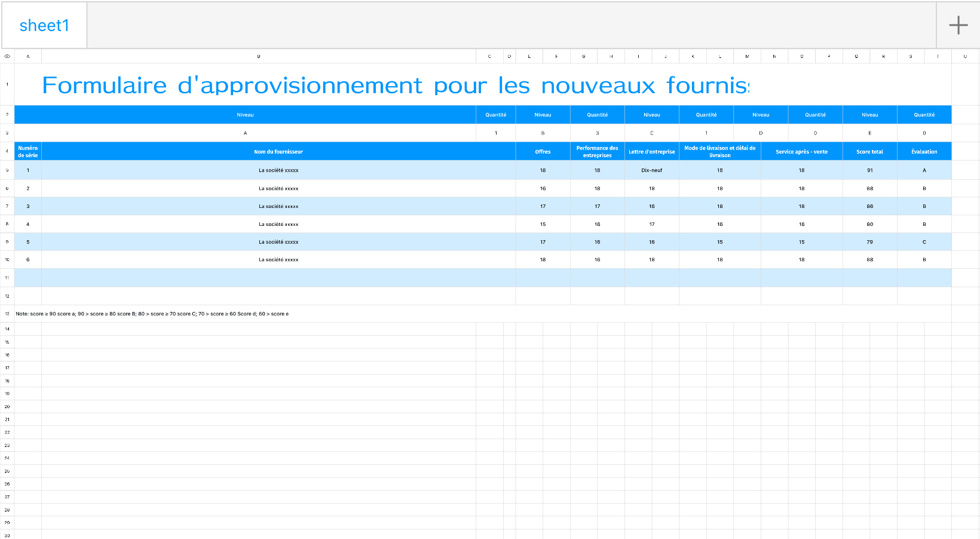Click the score total cell "80"
980x539 pixels.
point(869,224)
